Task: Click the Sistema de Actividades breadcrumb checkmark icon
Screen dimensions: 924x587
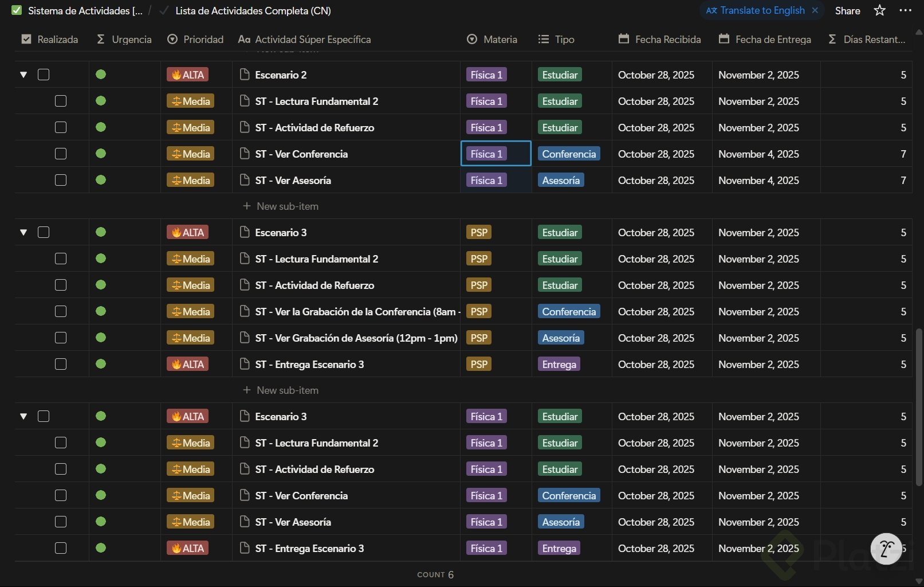Action: tap(17, 10)
